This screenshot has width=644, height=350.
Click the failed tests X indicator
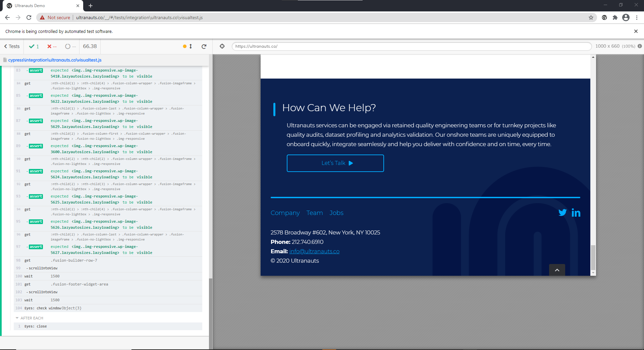tap(52, 46)
